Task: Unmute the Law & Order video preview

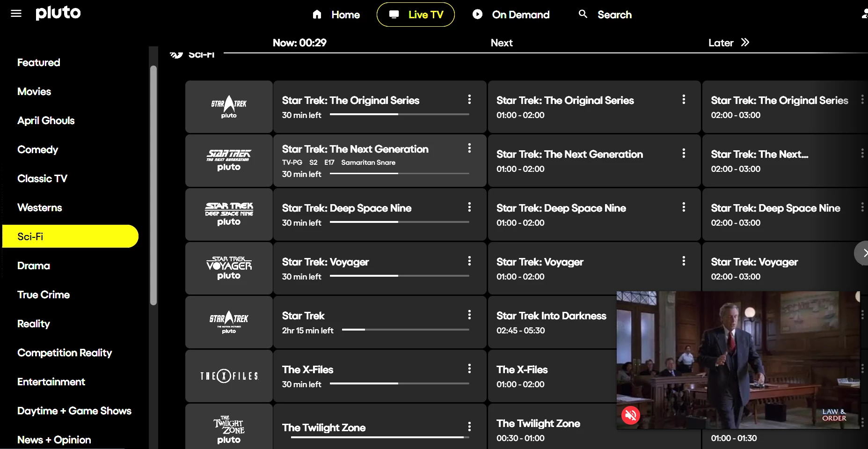Action: coord(631,415)
